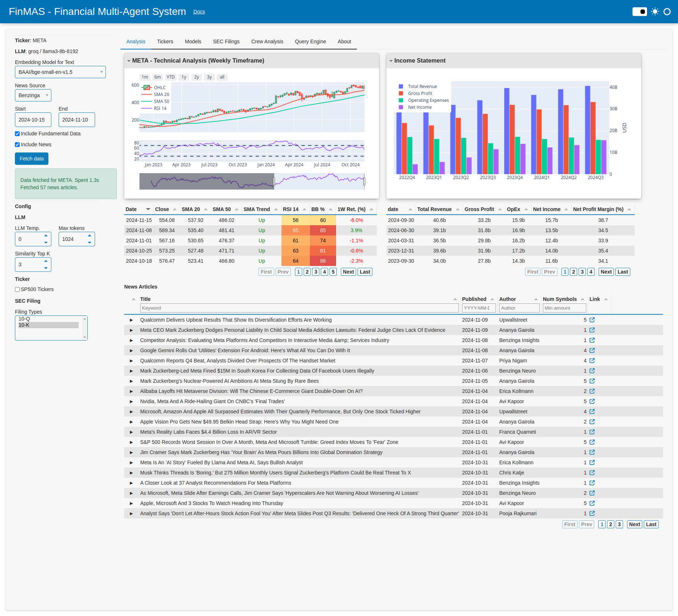Increase LLM Temp. stepper
Image resolution: width=678 pixels, height=616 pixels.
coord(46,236)
